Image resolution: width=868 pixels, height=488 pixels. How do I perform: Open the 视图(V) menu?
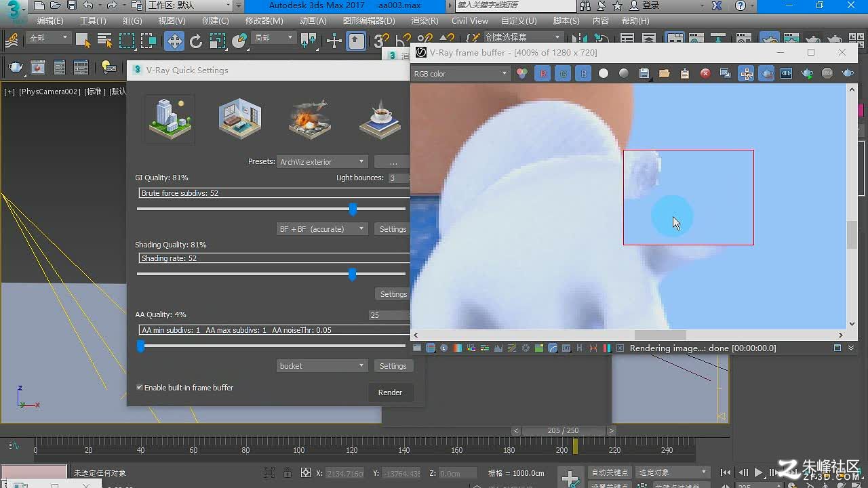[172, 21]
